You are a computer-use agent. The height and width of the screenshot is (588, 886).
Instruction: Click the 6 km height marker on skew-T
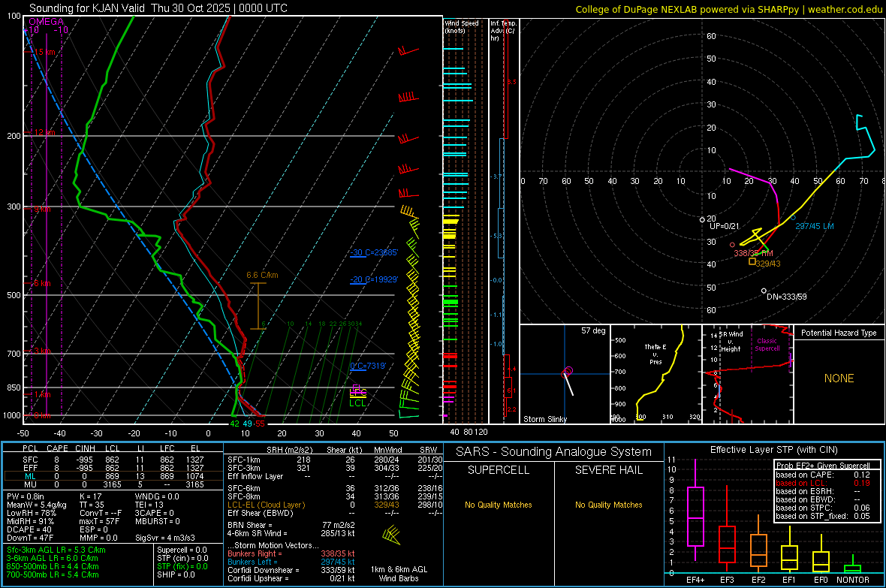(x=42, y=283)
